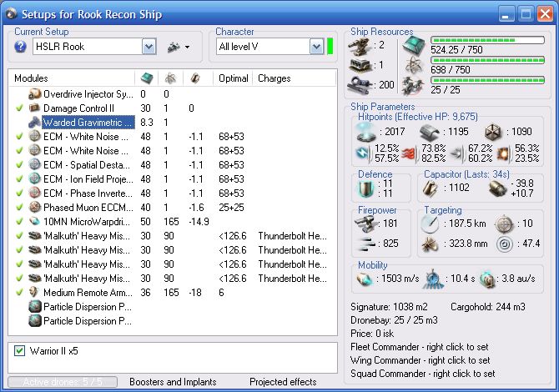Image resolution: width=559 pixels, height=392 pixels.
Task: Click the max velocity icon showing 1503 m/s
Action: (x=365, y=279)
